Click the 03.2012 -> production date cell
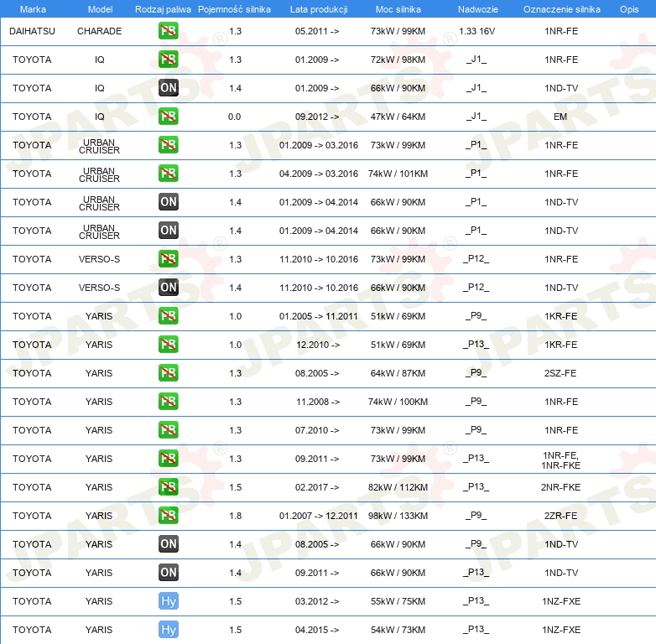656x644 pixels. [317, 601]
